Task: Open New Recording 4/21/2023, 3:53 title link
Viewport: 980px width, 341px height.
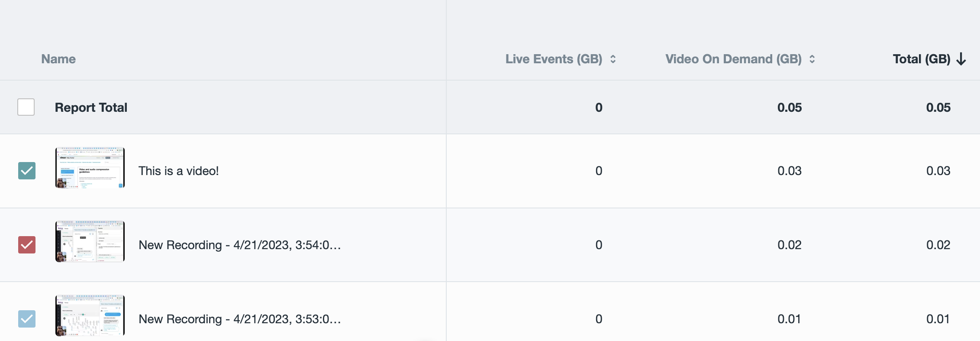Action: [x=240, y=319]
